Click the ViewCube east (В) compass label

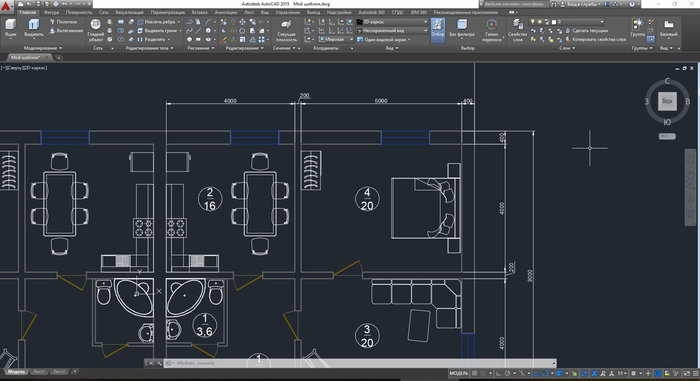pyautogui.click(x=688, y=102)
